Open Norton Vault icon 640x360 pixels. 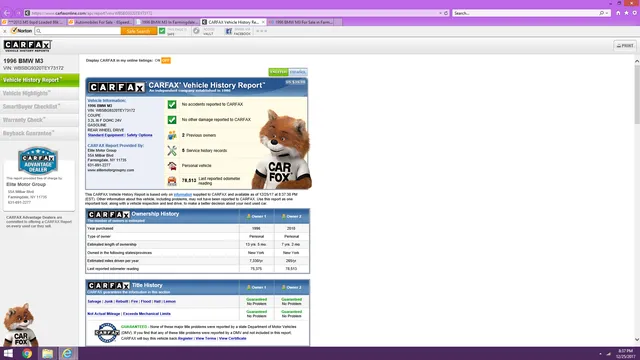pyautogui.click(x=196, y=31)
